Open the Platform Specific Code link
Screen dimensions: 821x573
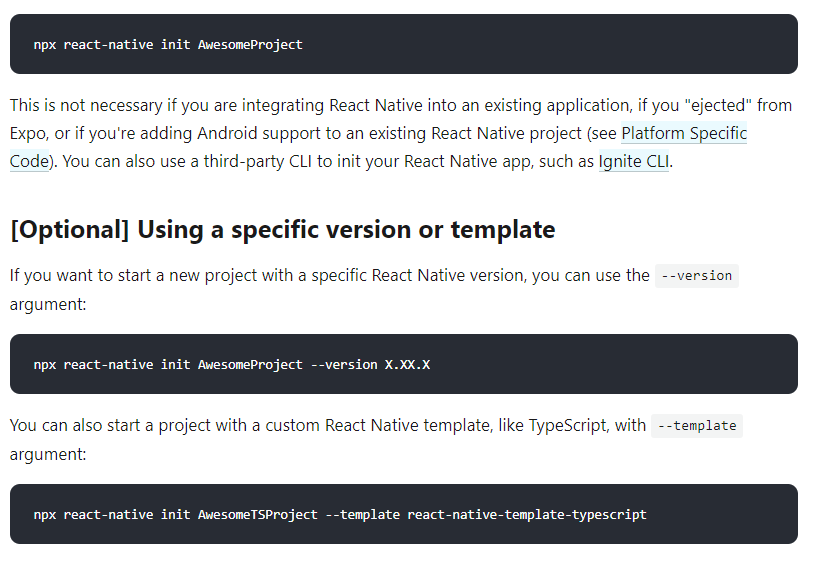[x=684, y=133]
